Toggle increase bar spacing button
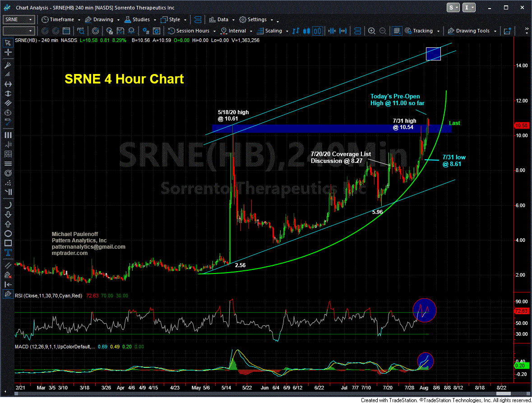 343,31
